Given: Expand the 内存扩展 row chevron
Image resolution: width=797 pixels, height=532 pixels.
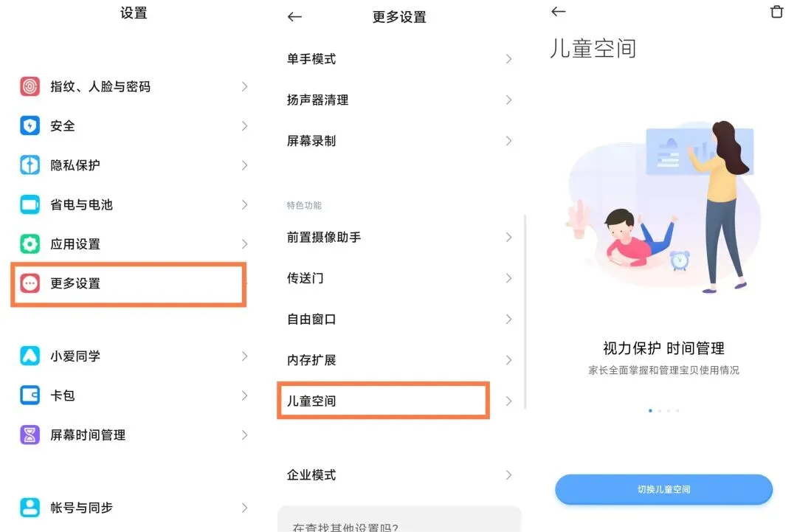Looking at the screenshot, I should pyautogui.click(x=508, y=360).
